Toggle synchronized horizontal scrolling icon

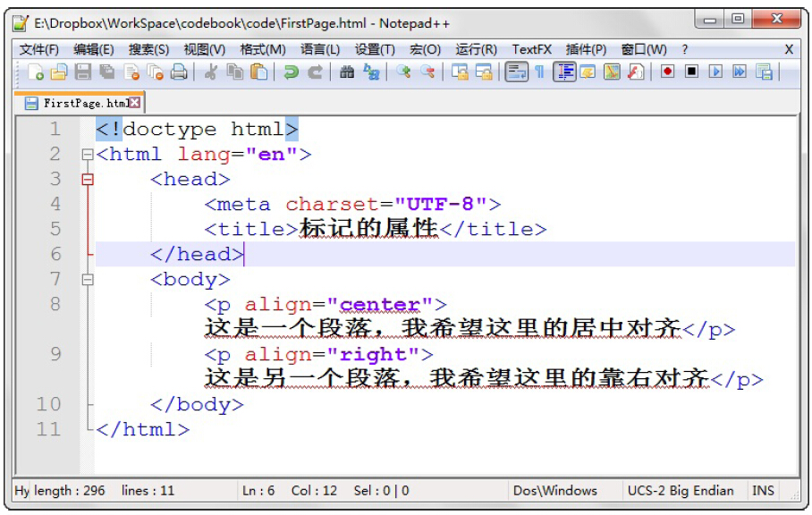(484, 72)
